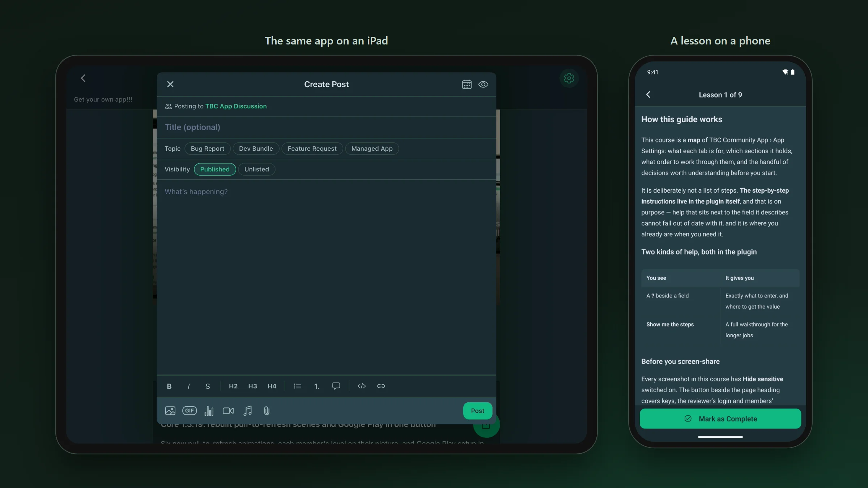
Task: Click the Title (optional) field
Action: click(x=326, y=127)
